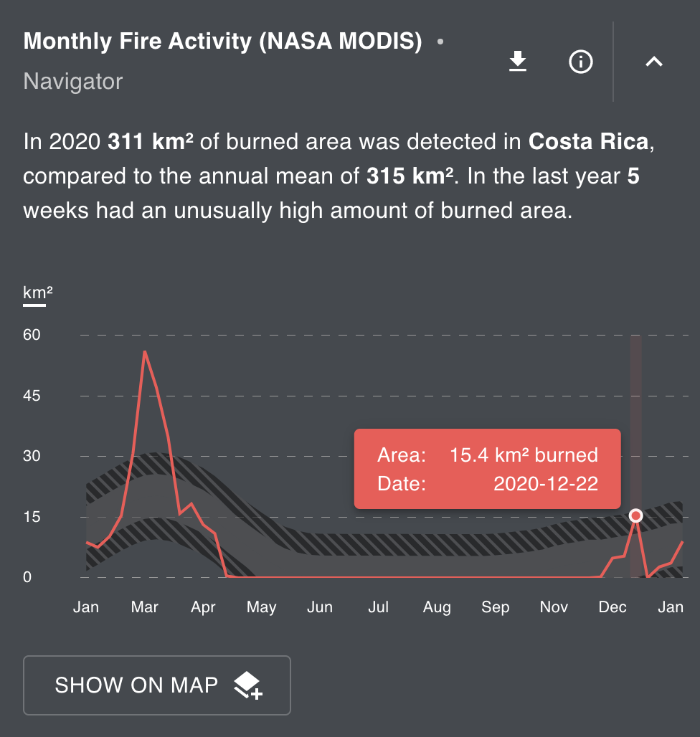Click the Sep label on the x-axis
The height and width of the screenshot is (737, 700).
point(496,607)
